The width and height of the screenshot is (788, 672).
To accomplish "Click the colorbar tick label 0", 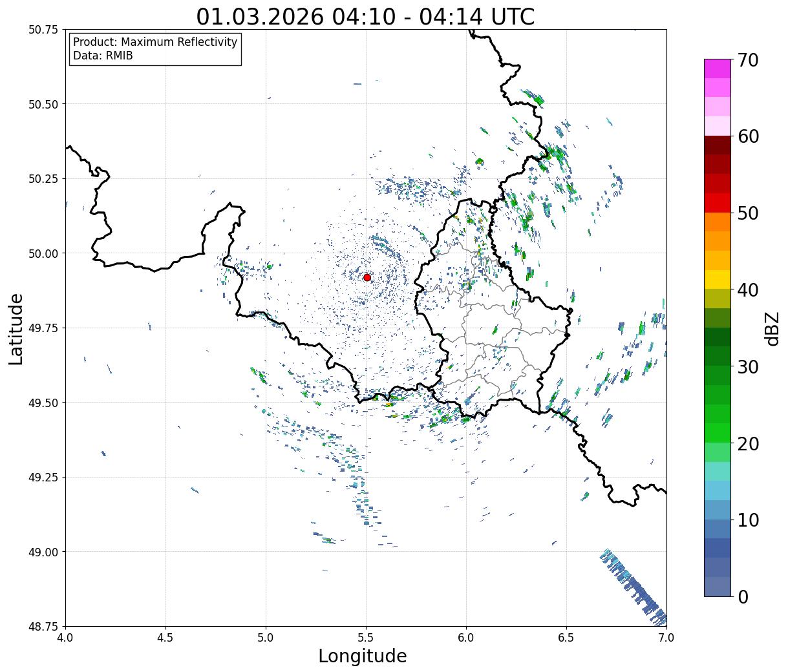I will (743, 596).
